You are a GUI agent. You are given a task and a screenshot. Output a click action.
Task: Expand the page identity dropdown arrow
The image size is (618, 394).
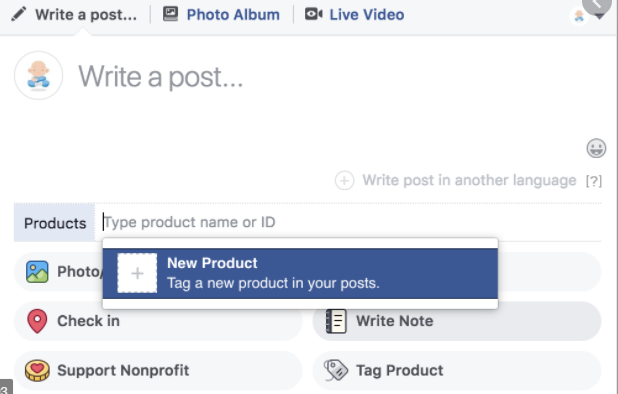[599, 17]
